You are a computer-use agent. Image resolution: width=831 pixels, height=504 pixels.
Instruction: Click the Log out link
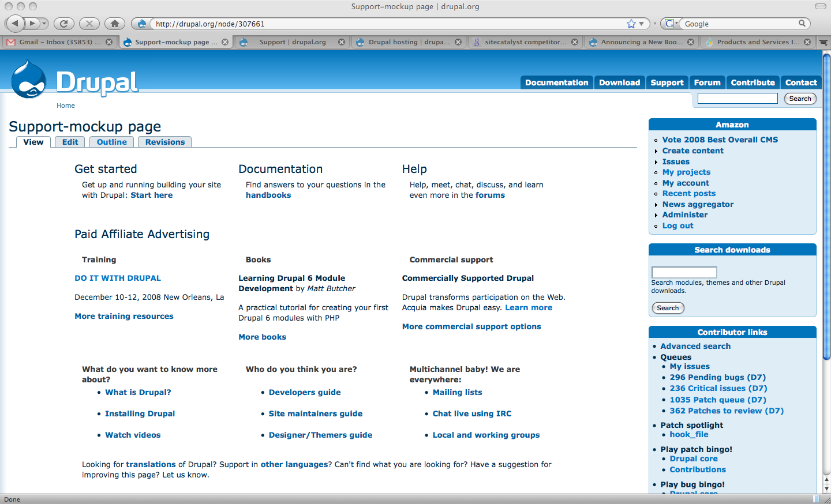click(677, 225)
